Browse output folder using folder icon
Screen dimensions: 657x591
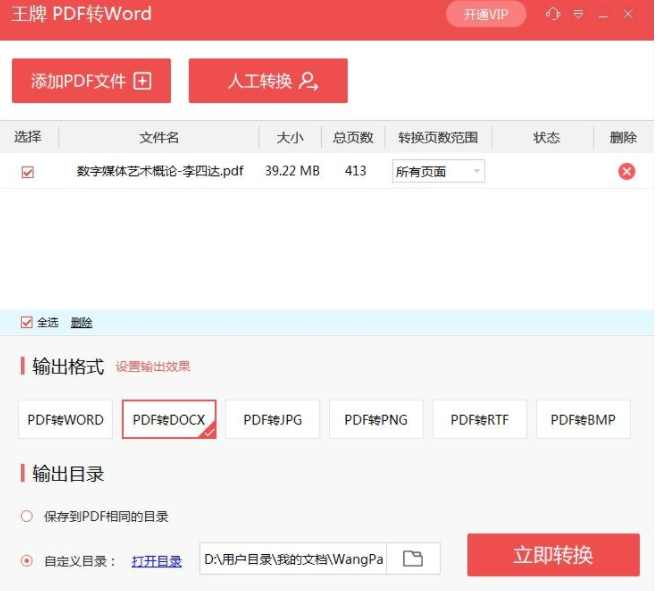click(x=413, y=559)
